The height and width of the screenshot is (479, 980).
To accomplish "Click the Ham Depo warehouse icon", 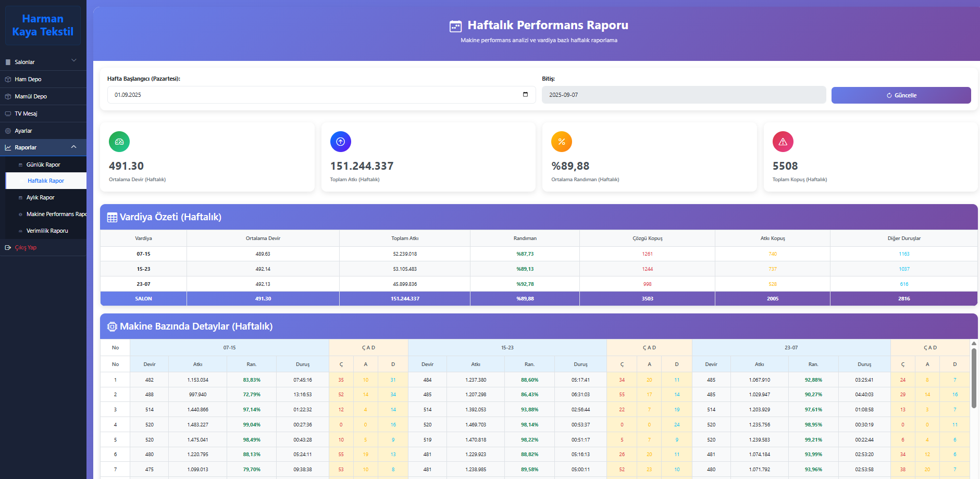I will click(8, 79).
